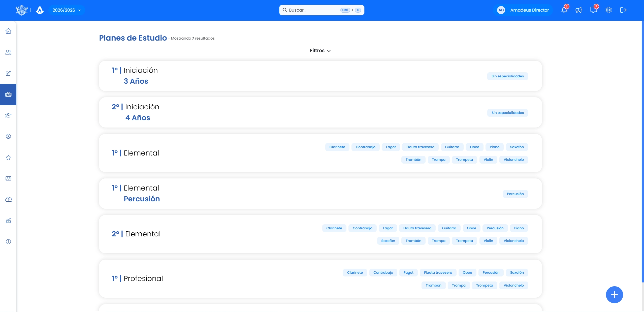Click Clarinete tag in 1º Elemental
Screen dimensions: 644x312
tap(337, 147)
